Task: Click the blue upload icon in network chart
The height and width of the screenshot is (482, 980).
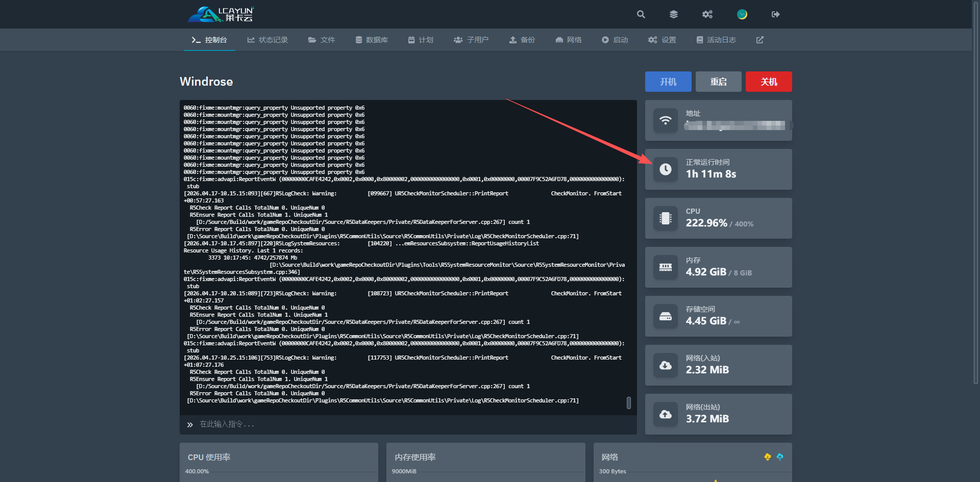Action: pos(779,457)
